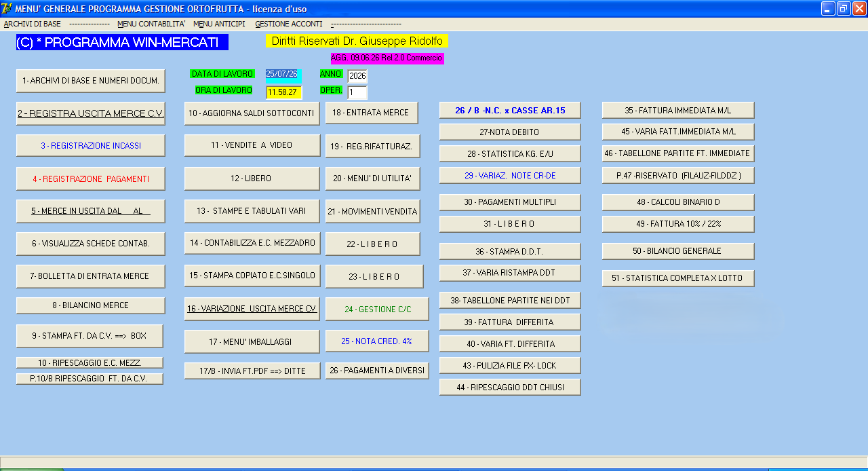
Task: Open the ARCHIVI DI BASE menu
Action: (32, 24)
